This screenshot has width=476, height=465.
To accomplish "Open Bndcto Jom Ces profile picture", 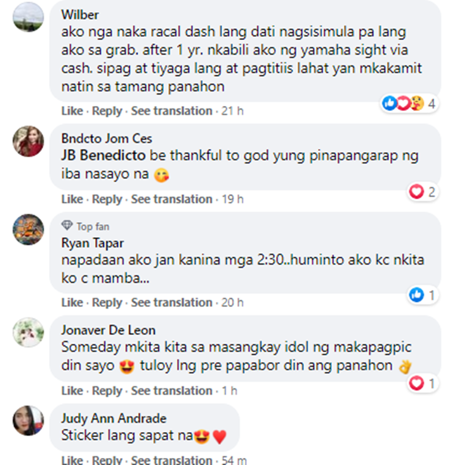I will pos(28,141).
